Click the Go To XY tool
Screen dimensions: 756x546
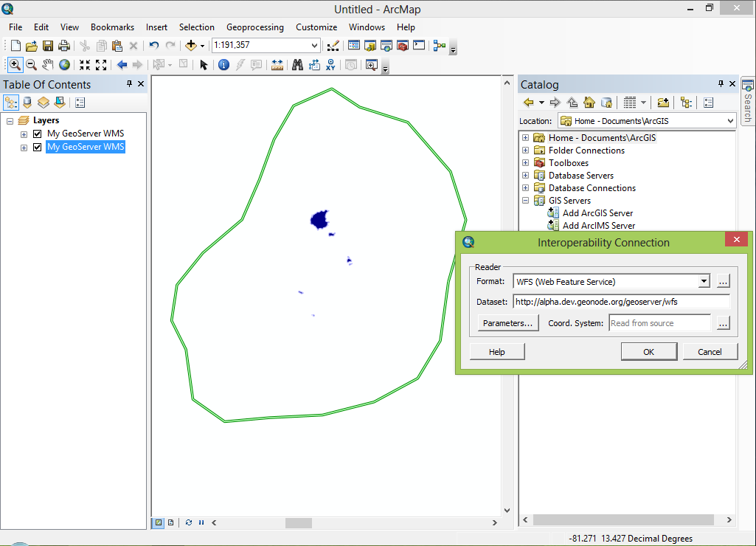point(330,65)
